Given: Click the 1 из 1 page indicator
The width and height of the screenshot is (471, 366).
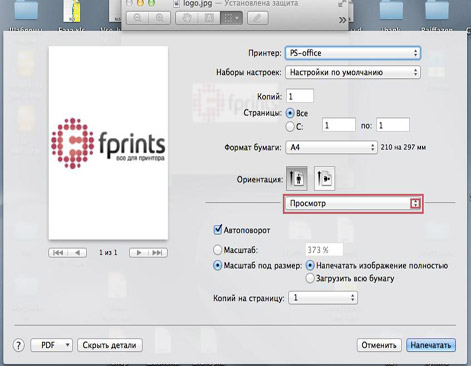Looking at the screenshot, I should click(x=108, y=253).
